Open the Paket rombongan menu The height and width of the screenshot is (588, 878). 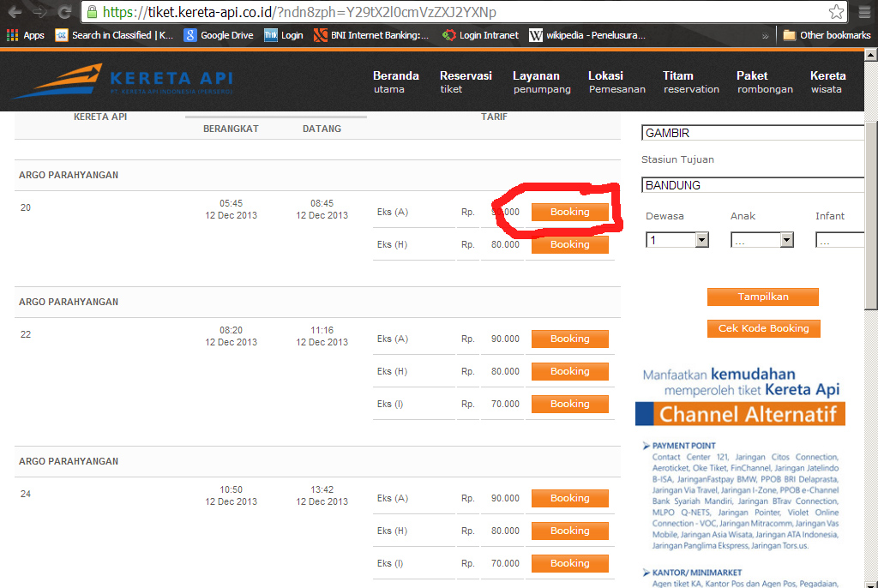click(x=764, y=81)
